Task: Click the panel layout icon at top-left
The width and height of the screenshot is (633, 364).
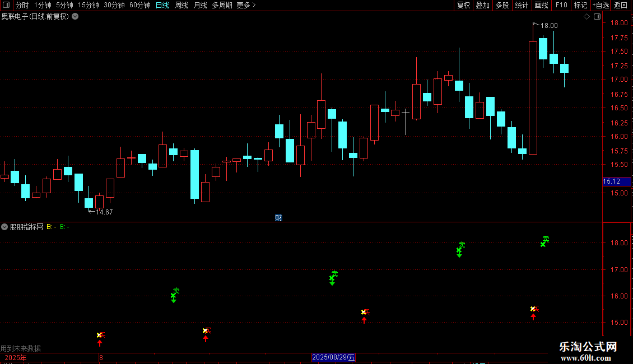Action: coord(6,5)
